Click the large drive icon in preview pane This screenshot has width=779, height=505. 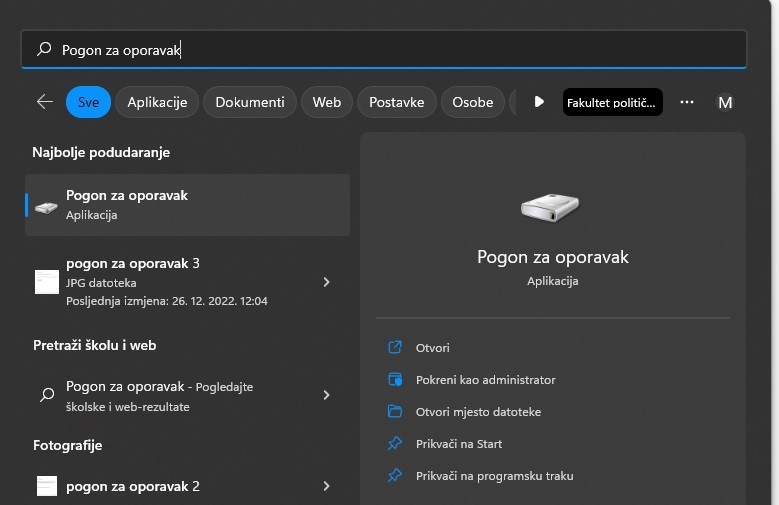(x=550, y=207)
